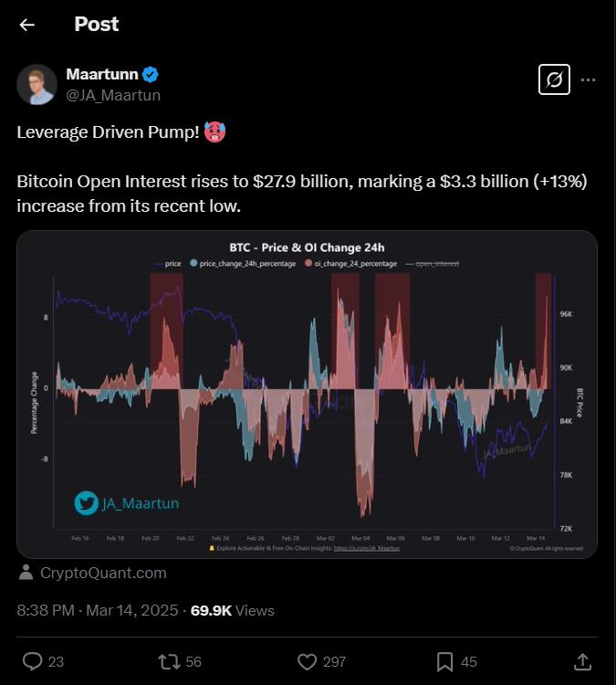Open the BTC Price & OI chart image

coord(307,394)
